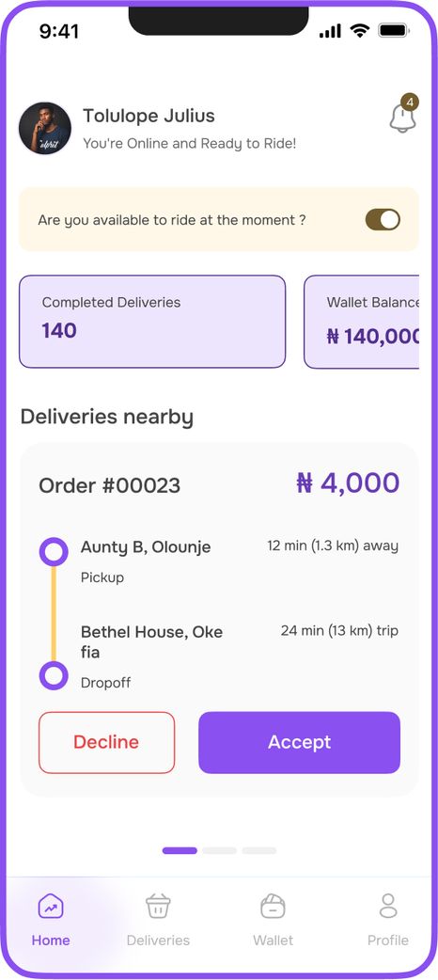Switch to the Deliveries tab label
Viewport: 438px width, 980px height.
[x=158, y=940]
